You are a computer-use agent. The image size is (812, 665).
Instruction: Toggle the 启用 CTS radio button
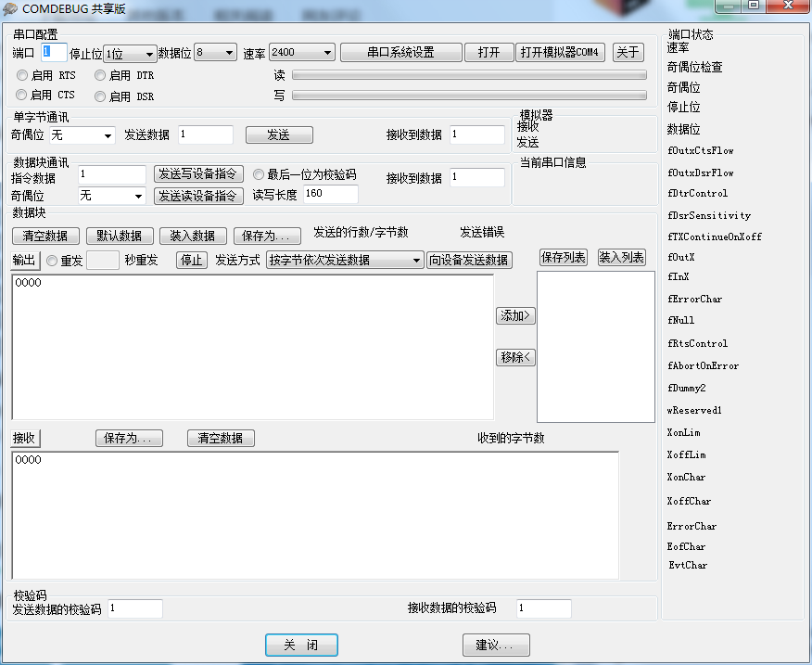pyautogui.click(x=22, y=96)
